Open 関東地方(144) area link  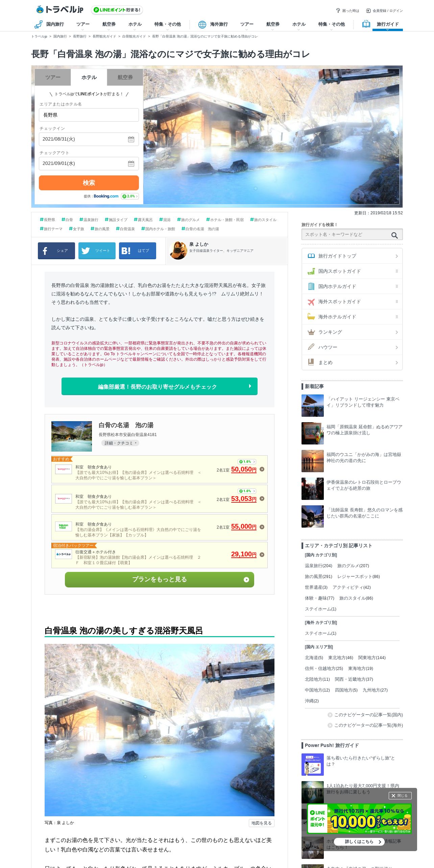point(372,658)
